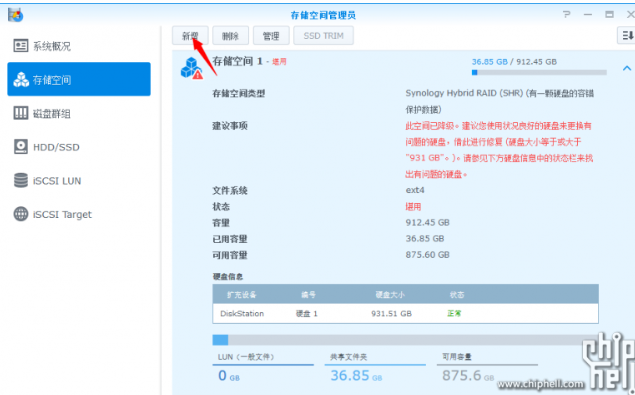This screenshot has height=395, width=635.
Task: Click the 扩充设备 column header
Action: pyautogui.click(x=241, y=295)
